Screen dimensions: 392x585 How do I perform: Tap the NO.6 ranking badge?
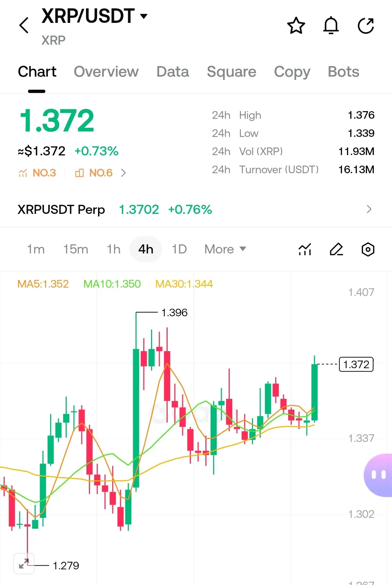(x=94, y=173)
